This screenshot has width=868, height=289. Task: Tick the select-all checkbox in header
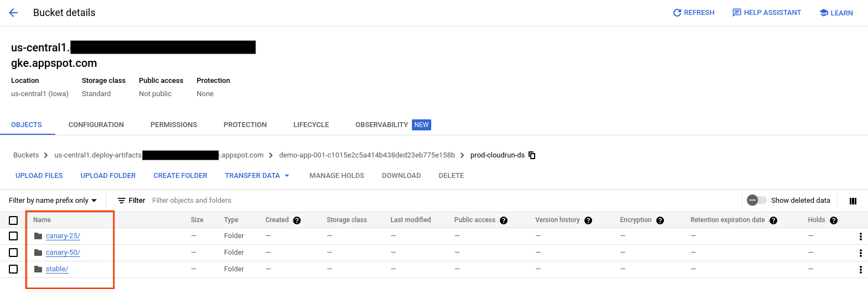pos(13,220)
